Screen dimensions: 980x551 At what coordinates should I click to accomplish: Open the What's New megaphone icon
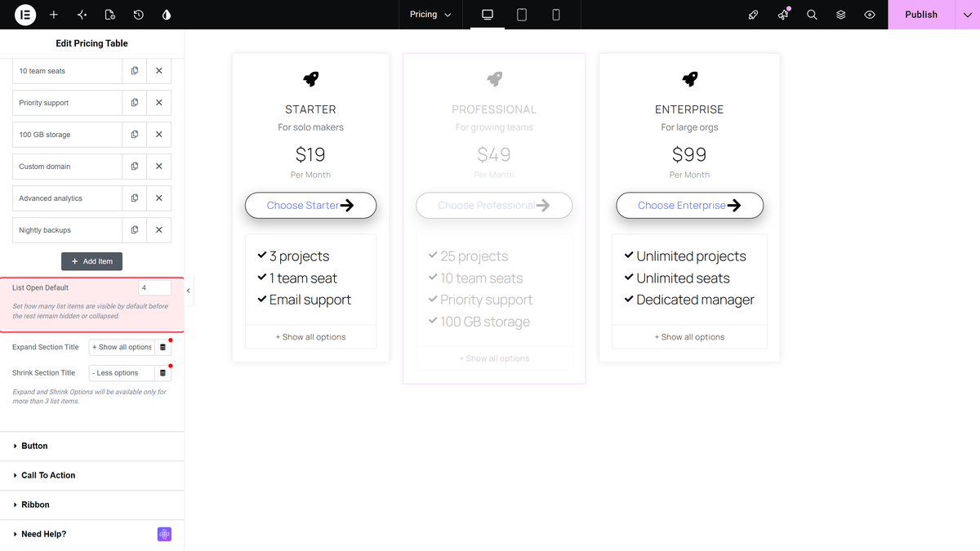783,15
